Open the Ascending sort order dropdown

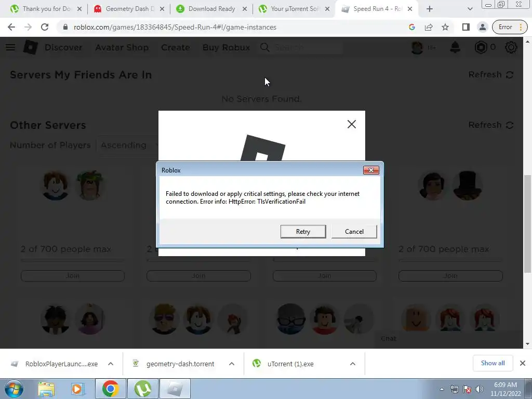point(129,145)
